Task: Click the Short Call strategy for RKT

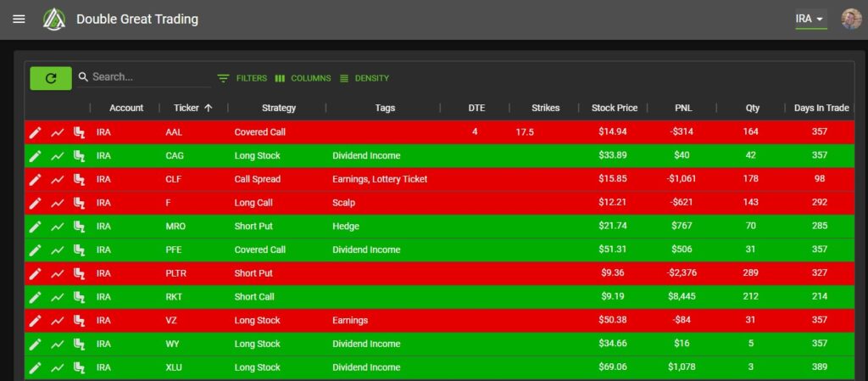Action: [x=254, y=297]
